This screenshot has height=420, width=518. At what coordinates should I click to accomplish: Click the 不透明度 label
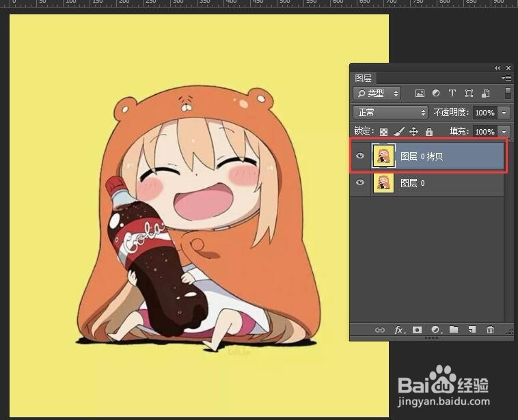coord(451,113)
